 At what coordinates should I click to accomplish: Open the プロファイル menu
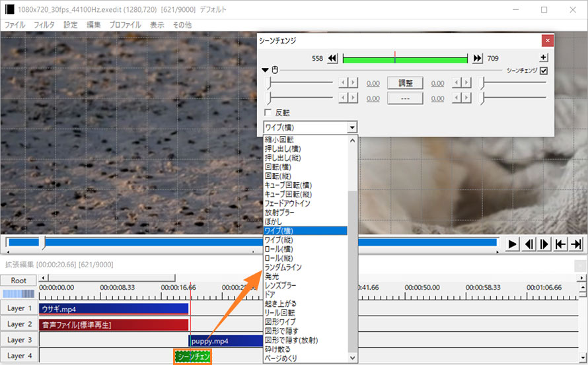125,24
